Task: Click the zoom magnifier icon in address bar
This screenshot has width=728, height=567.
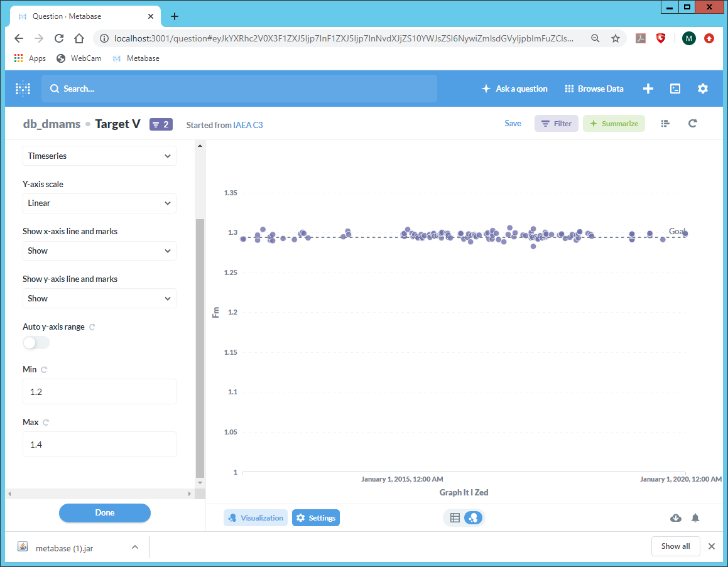Action: tap(595, 38)
